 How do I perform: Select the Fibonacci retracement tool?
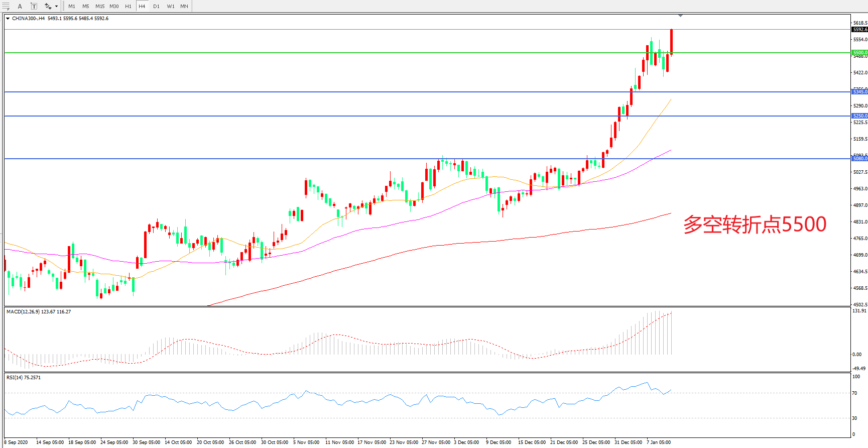(x=6, y=6)
